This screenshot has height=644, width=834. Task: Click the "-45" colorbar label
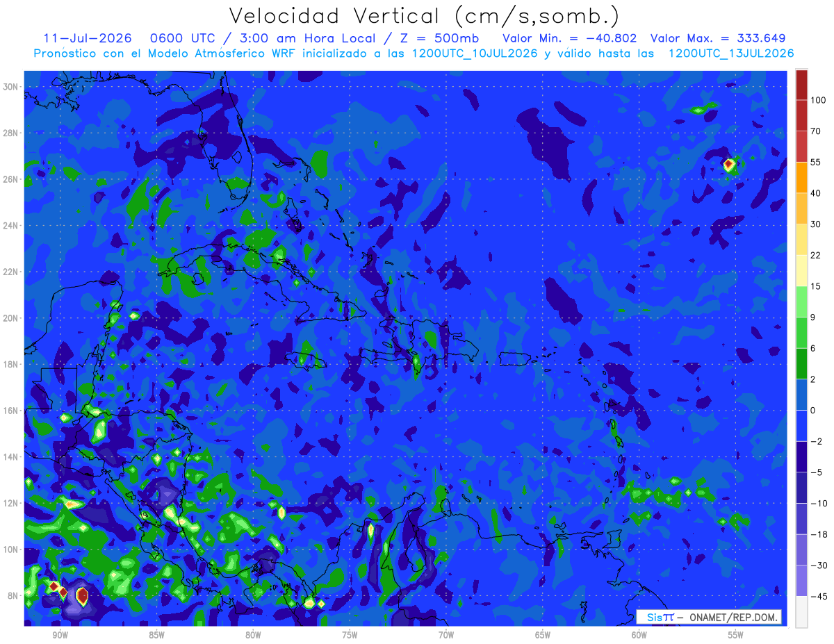(x=818, y=597)
